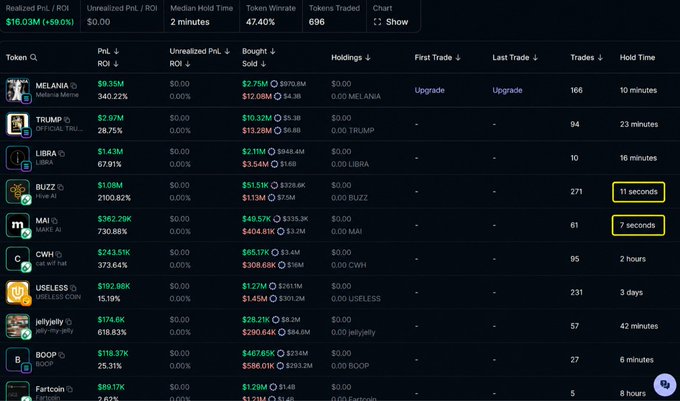Screen dimensions: 680x401
Task: Select the 271 trades cell for BUZZ
Action: (576, 192)
